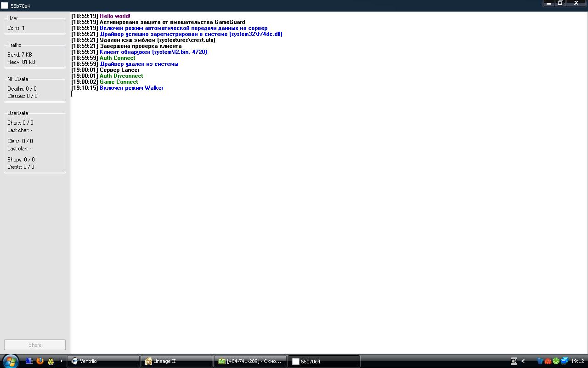Expand hidden tray icons with the arrow
Viewport: 588px width, 368px height.
[x=523, y=361]
